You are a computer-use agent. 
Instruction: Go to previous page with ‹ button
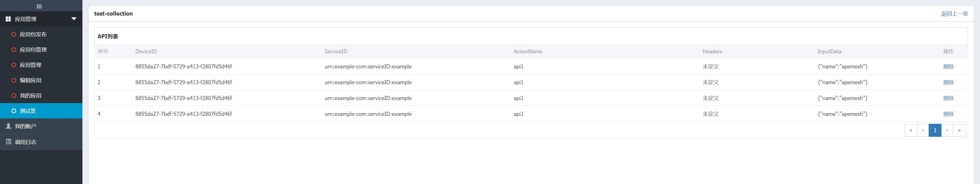tap(923, 130)
